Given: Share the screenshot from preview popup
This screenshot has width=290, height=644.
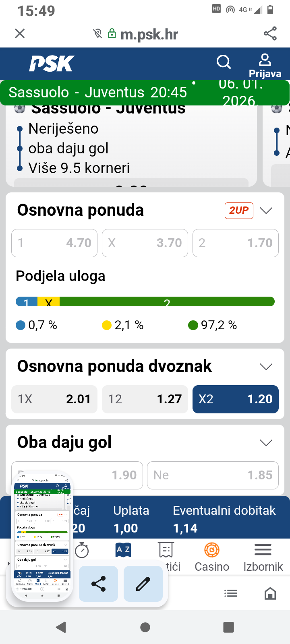Looking at the screenshot, I should 99,584.
